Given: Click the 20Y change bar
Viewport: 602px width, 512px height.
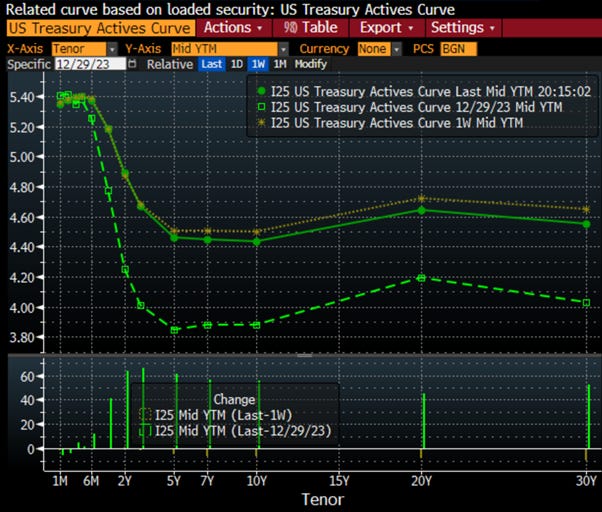Looking at the screenshot, I should (424, 421).
